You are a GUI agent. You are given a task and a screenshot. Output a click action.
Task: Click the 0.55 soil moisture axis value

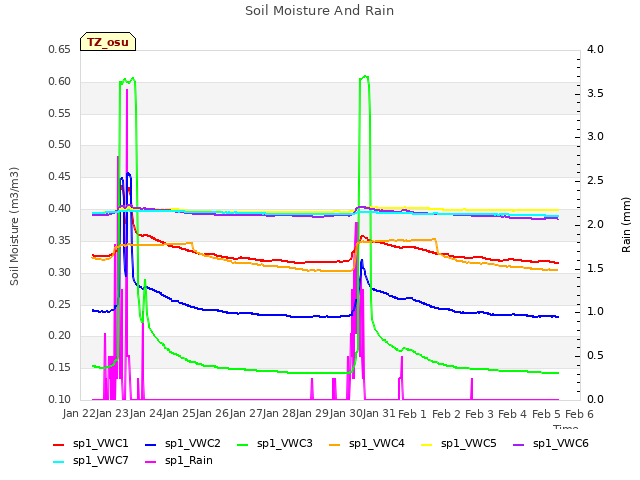click(60, 113)
